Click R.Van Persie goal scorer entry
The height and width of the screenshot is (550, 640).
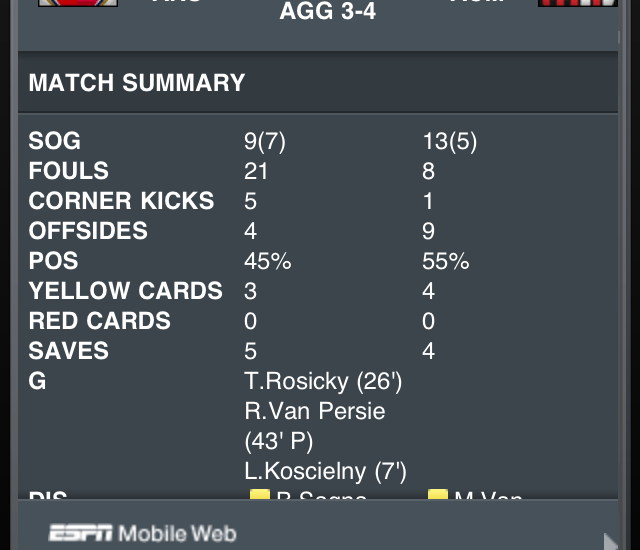[x=314, y=411]
